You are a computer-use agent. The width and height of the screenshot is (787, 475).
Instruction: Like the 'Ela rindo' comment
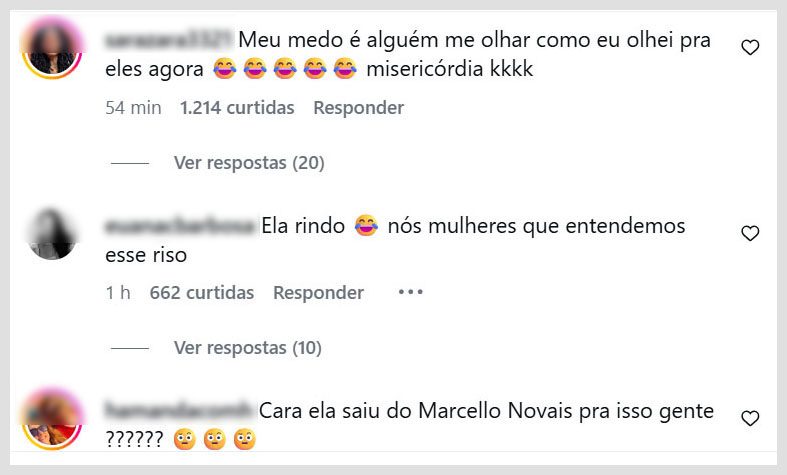coord(750,233)
